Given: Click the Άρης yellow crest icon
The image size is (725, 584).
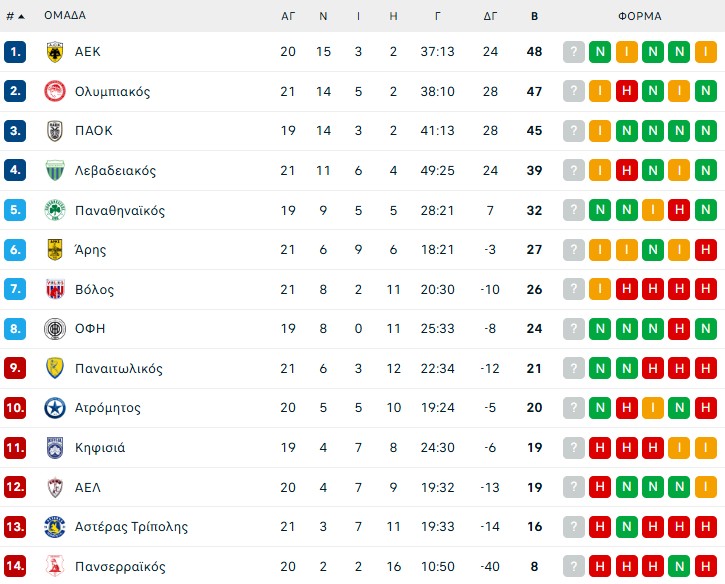Looking at the screenshot, I should coord(54,250).
